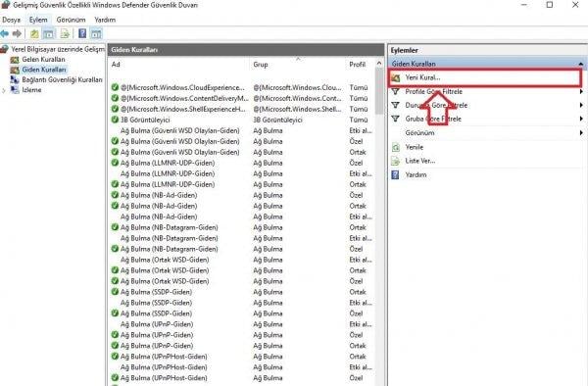
Task: Click Liste Ver... to export the list
Action: (x=420, y=161)
